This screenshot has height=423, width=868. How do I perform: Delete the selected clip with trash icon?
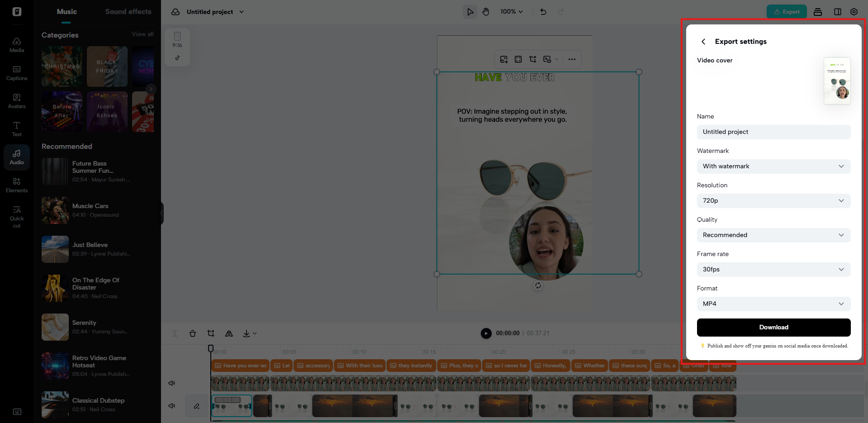tap(193, 333)
